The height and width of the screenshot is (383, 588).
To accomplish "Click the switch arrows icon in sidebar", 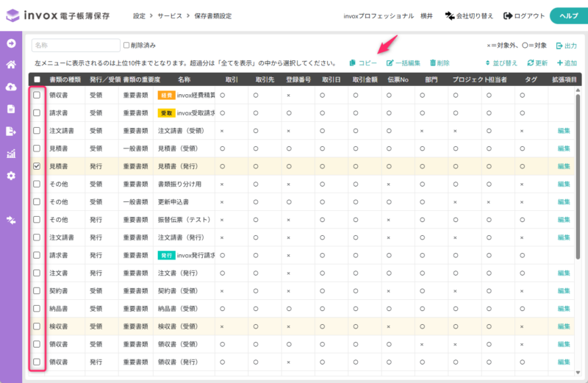I will coord(11,219).
